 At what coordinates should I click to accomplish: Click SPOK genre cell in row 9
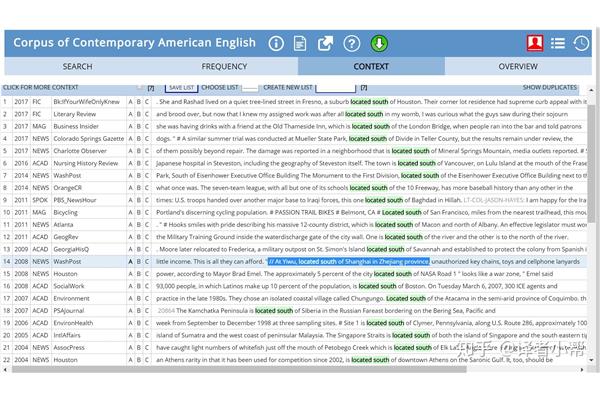pyautogui.click(x=40, y=200)
